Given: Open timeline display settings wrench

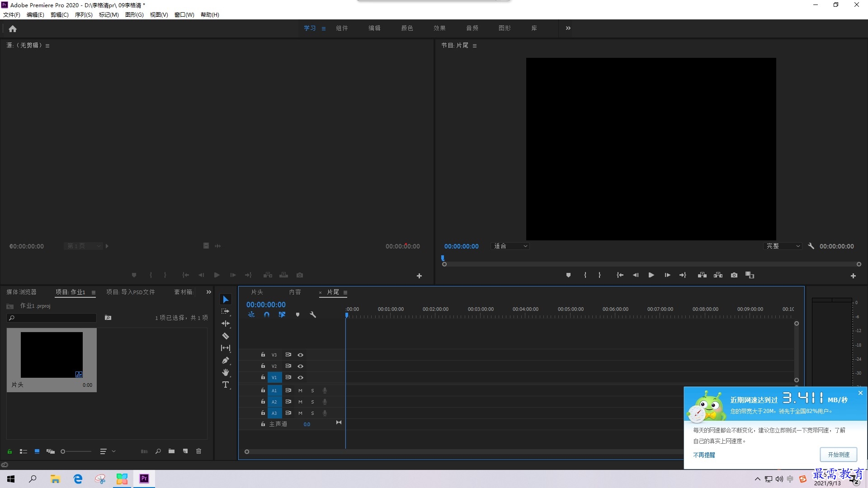Looking at the screenshot, I should click(x=313, y=314).
